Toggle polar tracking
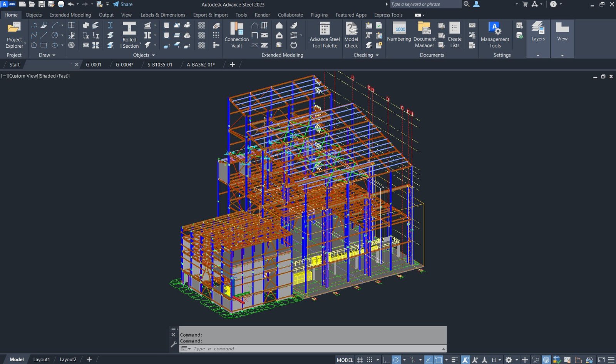This screenshot has width=616, height=364. (396, 360)
